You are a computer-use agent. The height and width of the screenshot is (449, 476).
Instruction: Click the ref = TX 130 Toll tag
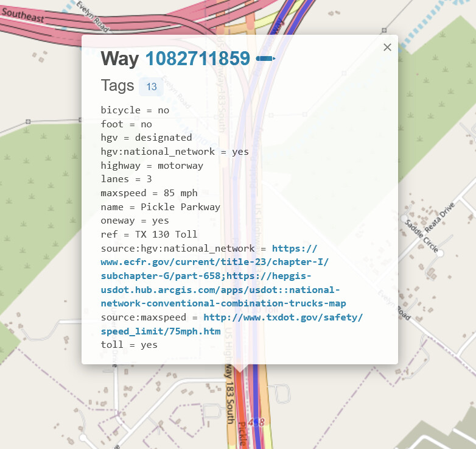point(149,234)
